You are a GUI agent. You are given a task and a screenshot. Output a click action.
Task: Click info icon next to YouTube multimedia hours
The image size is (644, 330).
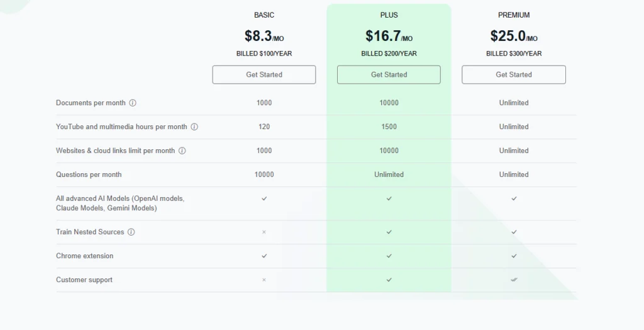pyautogui.click(x=194, y=127)
